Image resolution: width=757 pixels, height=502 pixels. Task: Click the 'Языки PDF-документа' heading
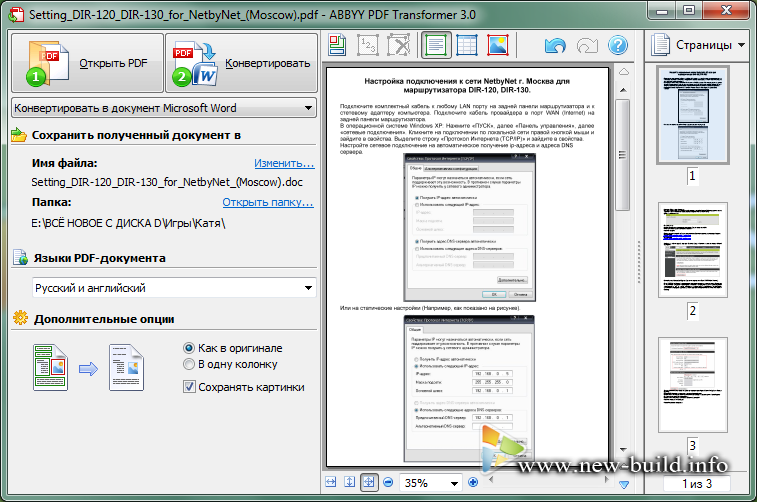coord(99,258)
